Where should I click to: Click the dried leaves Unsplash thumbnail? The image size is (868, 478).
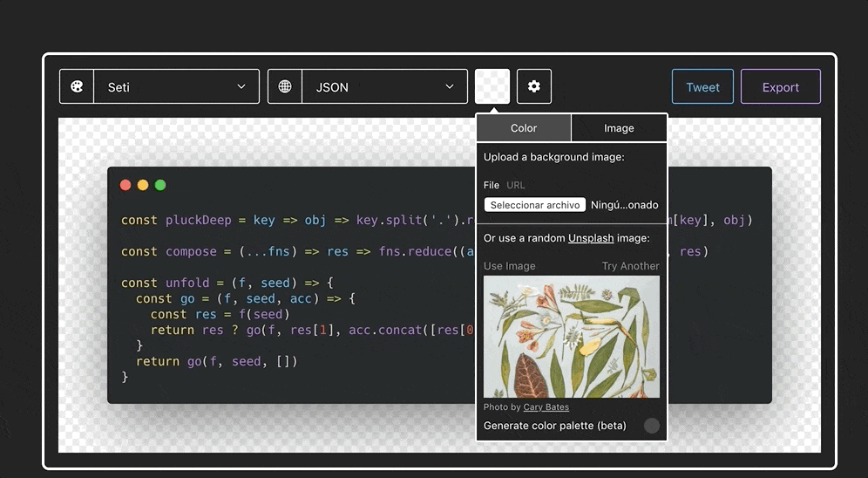(572, 337)
